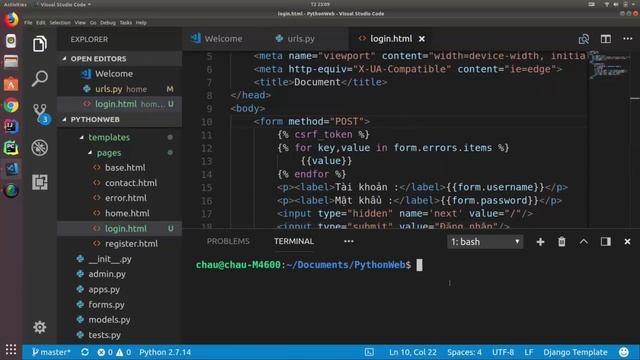Open the Manage gear in activity bar
The image size is (640, 360).
[x=40, y=327]
